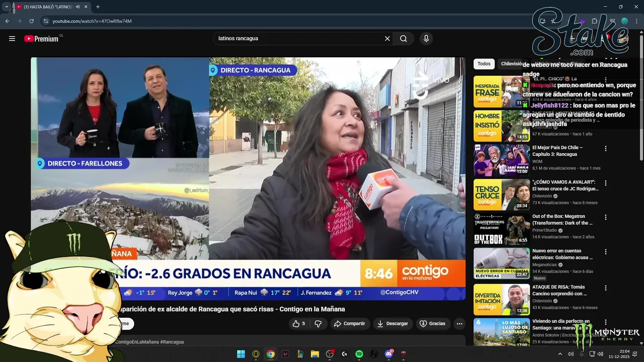Viewport: 644px width, 362px height.
Task: Switch to the HASTA BAILÓ browser tab
Action: pyautogui.click(x=48, y=7)
